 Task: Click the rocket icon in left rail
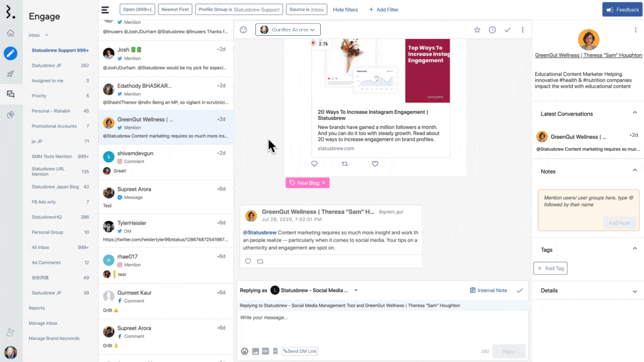click(11, 74)
